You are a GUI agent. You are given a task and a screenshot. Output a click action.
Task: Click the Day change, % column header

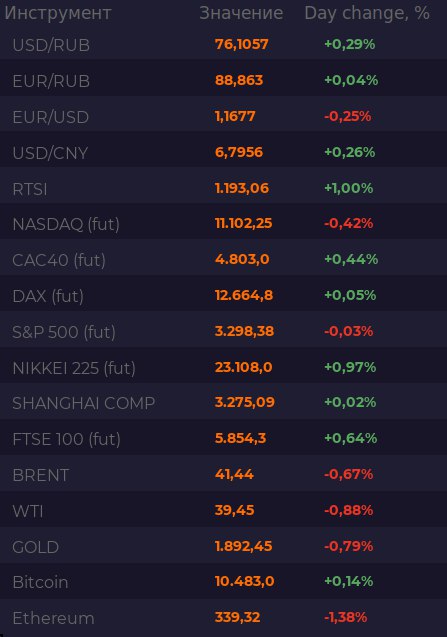click(367, 13)
